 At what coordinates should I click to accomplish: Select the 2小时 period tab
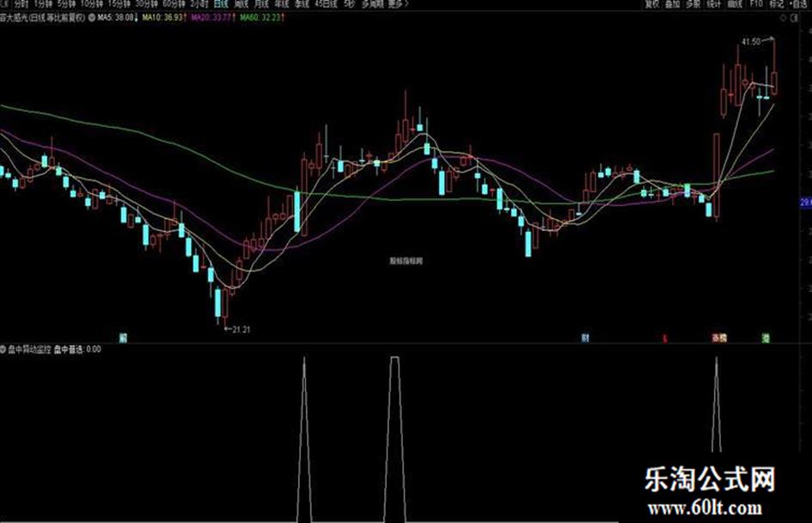(x=199, y=3)
